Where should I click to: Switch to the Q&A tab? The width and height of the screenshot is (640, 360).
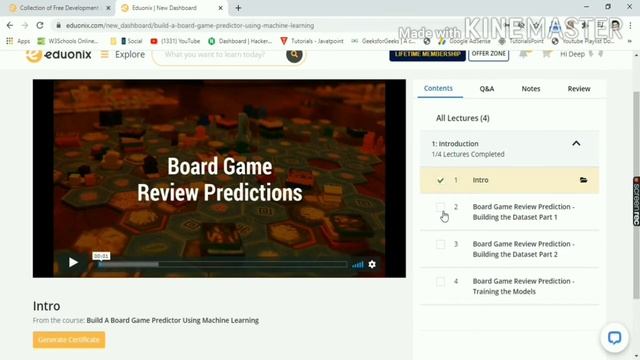487,89
